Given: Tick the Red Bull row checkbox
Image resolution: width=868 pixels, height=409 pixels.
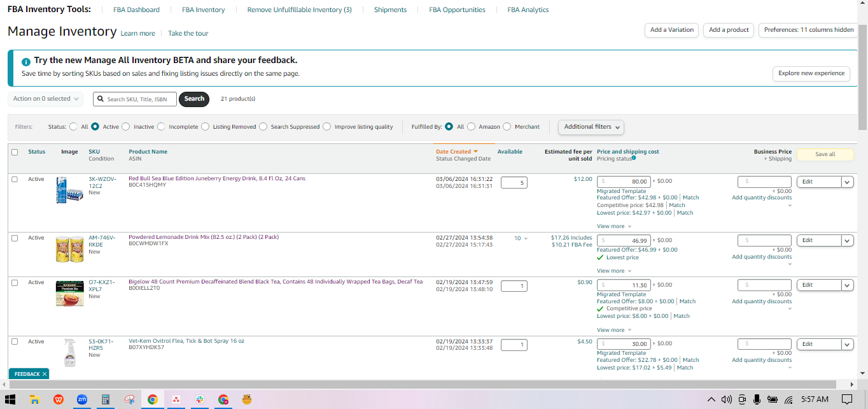Looking at the screenshot, I should [x=15, y=179].
